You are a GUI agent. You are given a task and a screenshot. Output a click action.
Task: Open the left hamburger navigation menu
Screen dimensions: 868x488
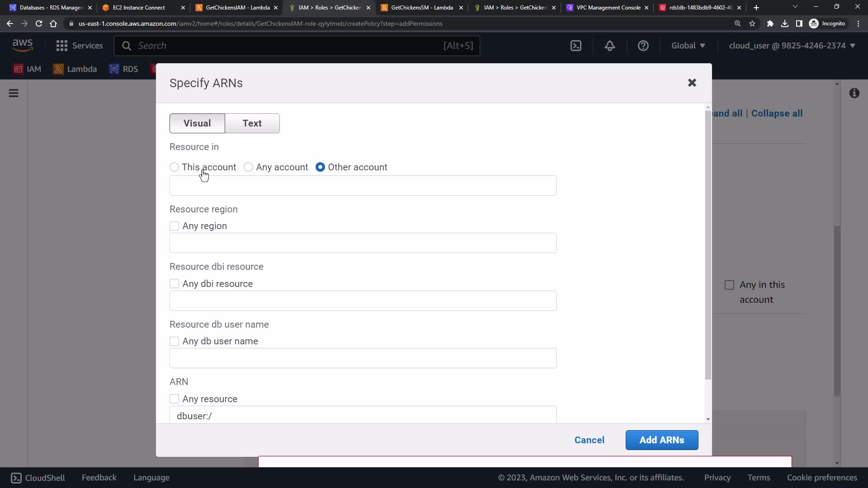(x=14, y=93)
